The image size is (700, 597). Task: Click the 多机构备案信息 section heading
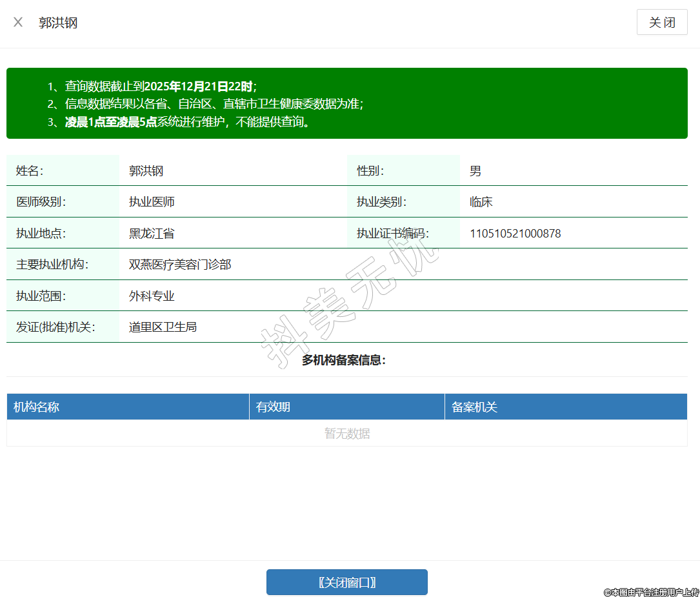pyautogui.click(x=343, y=360)
